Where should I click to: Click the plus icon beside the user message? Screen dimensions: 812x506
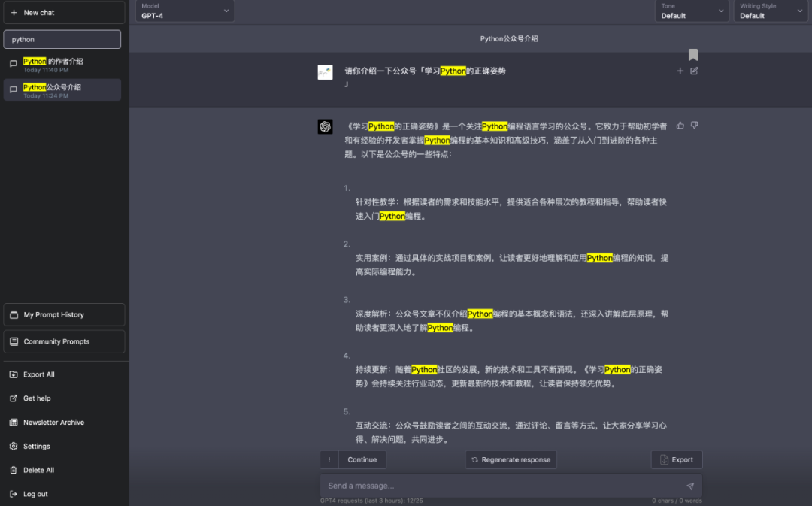coord(680,71)
